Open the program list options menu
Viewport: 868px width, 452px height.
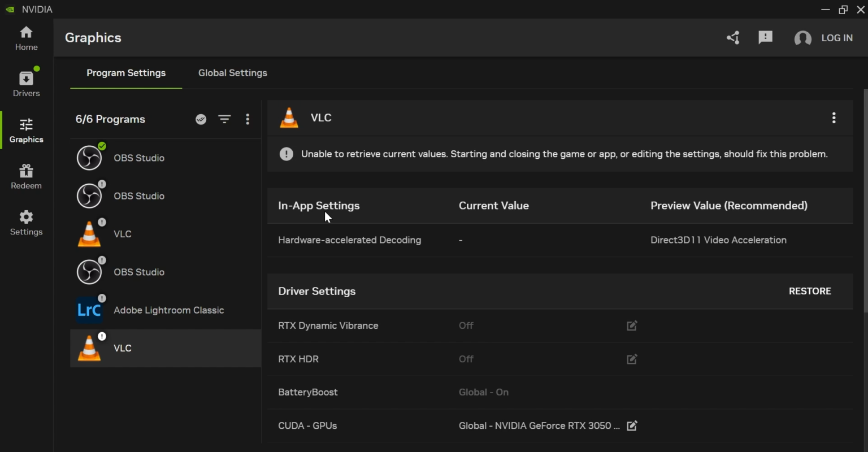pos(248,119)
